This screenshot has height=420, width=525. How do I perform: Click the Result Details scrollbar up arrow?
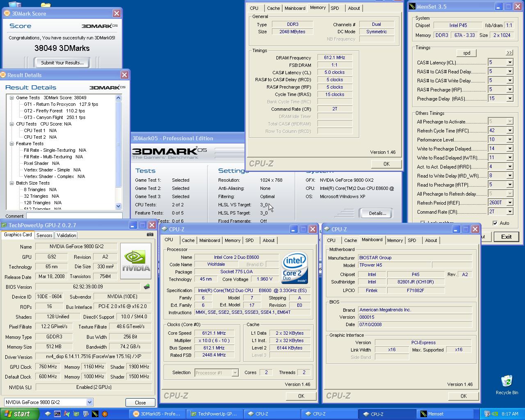pos(119,98)
